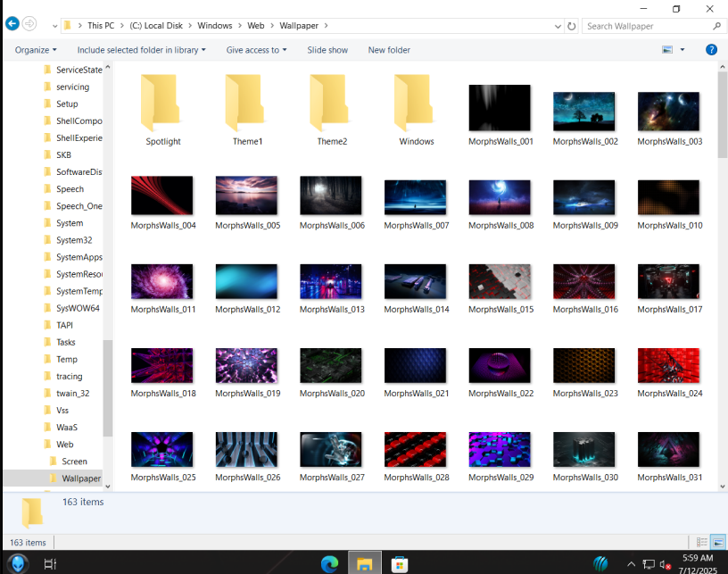Viewport: 728px width, 574px height.
Task: Click file list scroll down arrow
Action: [723, 487]
